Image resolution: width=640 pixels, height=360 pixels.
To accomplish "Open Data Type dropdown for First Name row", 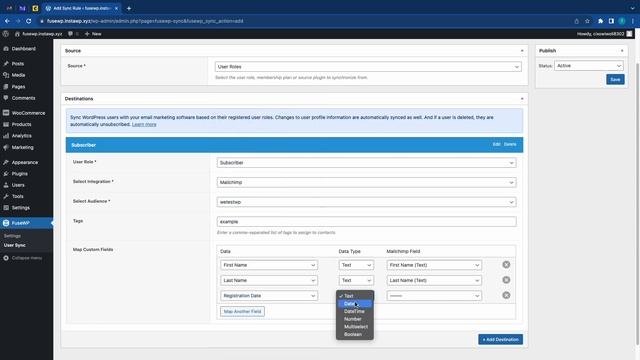I will coord(356,265).
